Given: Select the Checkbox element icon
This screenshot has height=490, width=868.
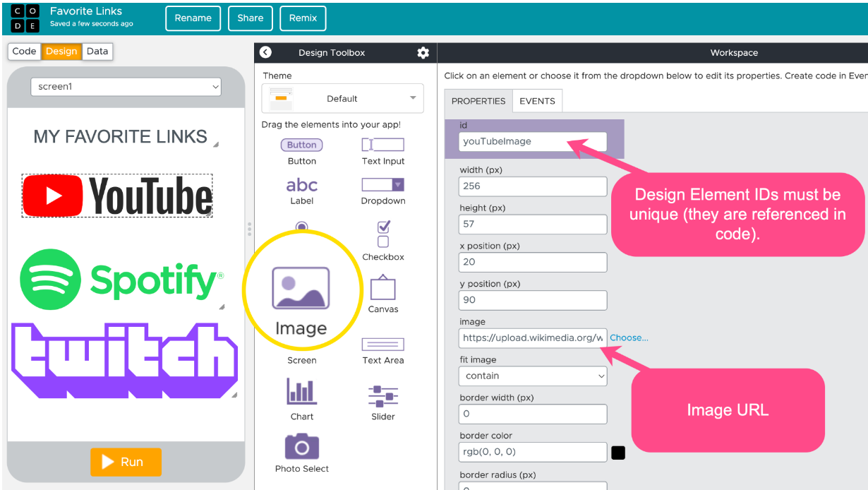Looking at the screenshot, I should click(383, 234).
